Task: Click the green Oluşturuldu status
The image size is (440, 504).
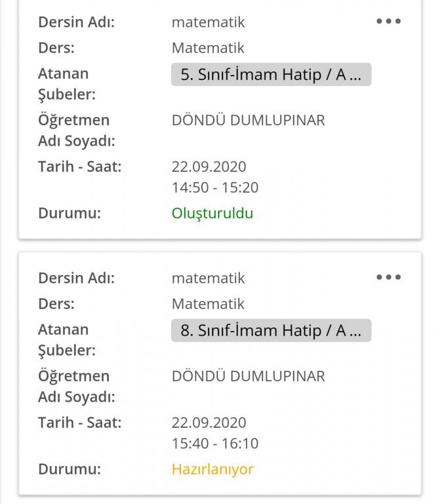Action: pyautogui.click(x=212, y=213)
